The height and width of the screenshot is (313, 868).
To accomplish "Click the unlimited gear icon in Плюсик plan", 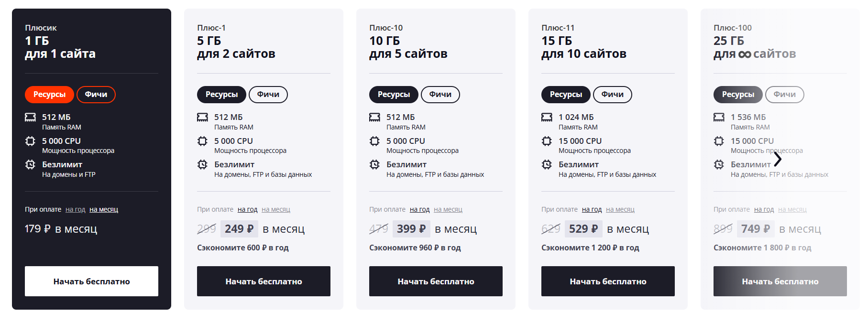I will [30, 164].
